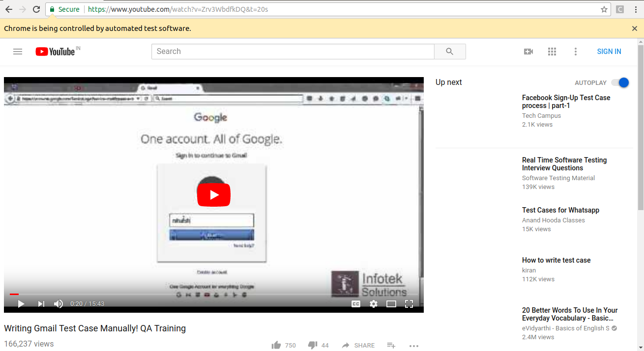Open '20 Better Words To Use' video
The image size is (644, 351).
coord(570,314)
